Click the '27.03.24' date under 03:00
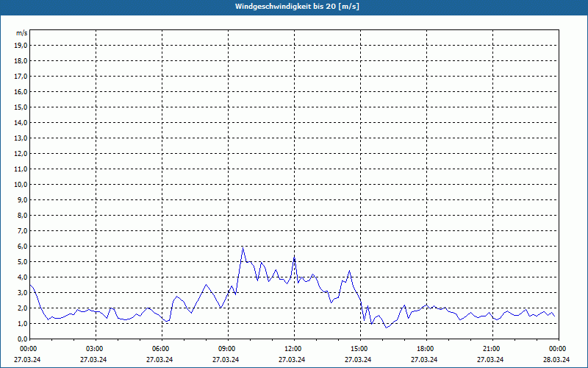Screen dimensions: 588x368 pyautogui.click(x=93, y=360)
